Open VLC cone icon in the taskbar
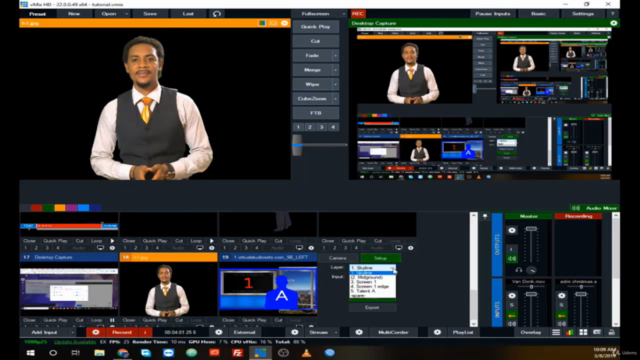640x360 pixels. point(306,353)
